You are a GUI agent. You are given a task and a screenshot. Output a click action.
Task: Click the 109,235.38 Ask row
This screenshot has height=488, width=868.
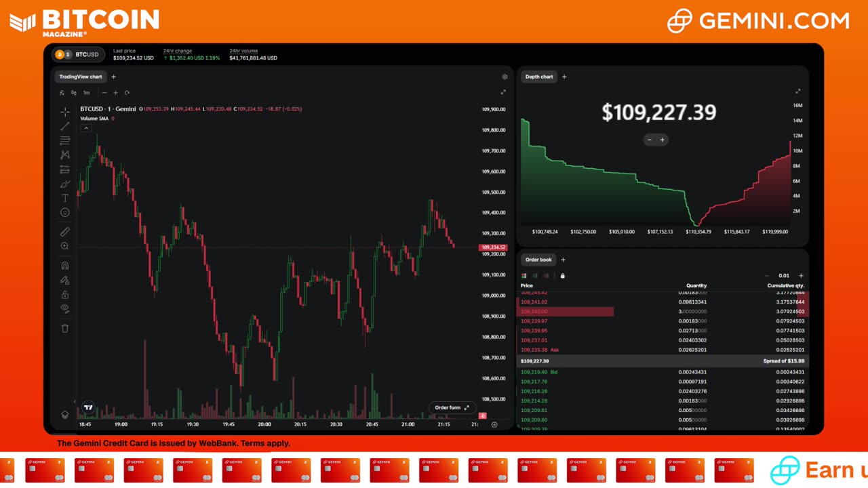(663, 350)
